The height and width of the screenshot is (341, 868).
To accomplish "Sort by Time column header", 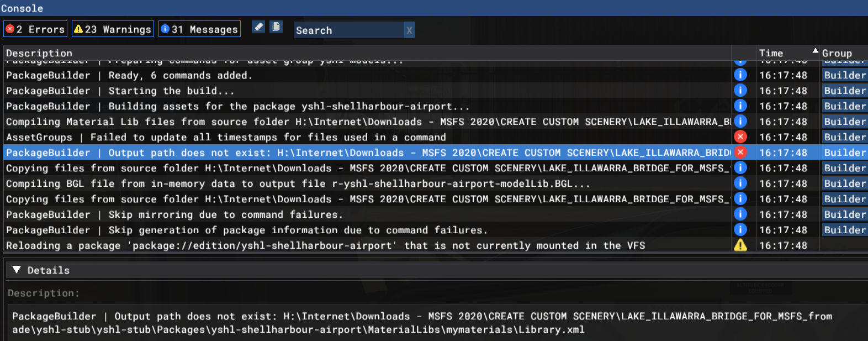I will [771, 53].
